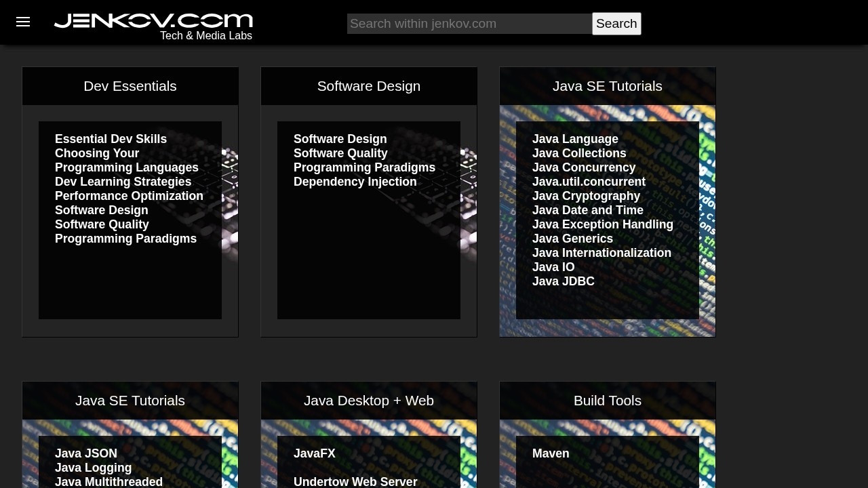This screenshot has width=868, height=488.
Task: Open the Essential Dev Skills tutorial
Action: [x=111, y=139]
